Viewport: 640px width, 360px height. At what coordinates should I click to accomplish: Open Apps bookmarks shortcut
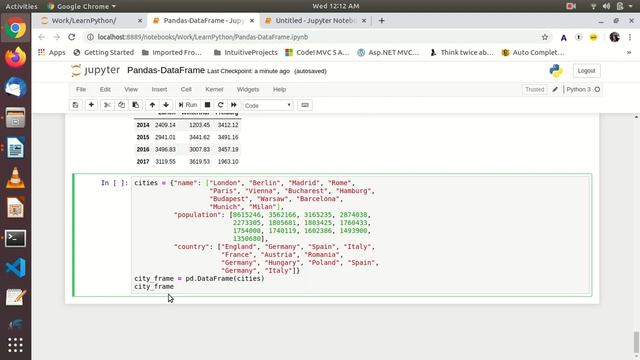[51, 52]
